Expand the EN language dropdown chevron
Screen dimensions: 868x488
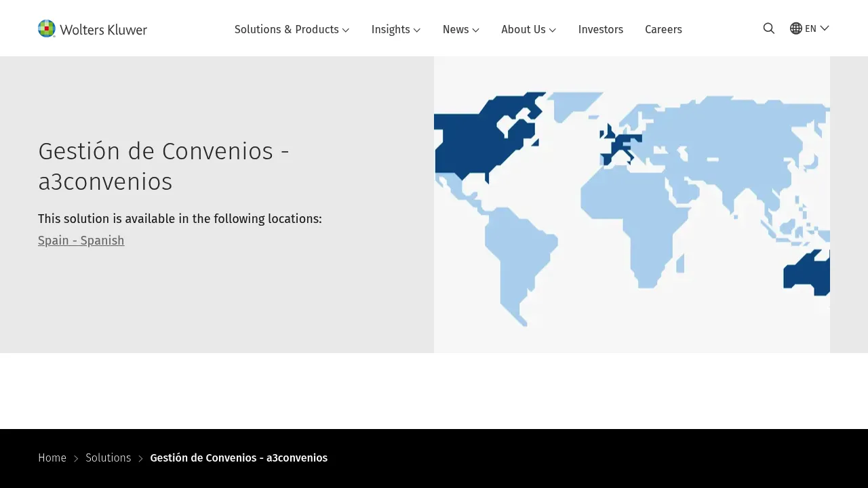tap(825, 28)
